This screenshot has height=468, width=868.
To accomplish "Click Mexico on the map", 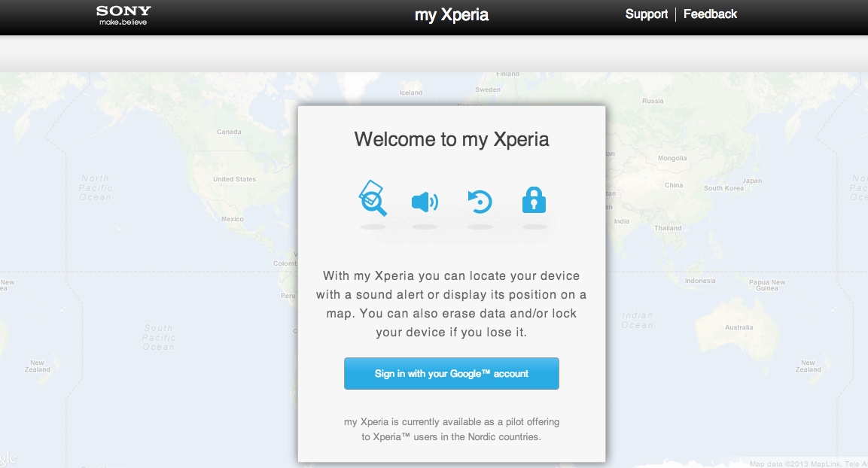I will coord(233,219).
